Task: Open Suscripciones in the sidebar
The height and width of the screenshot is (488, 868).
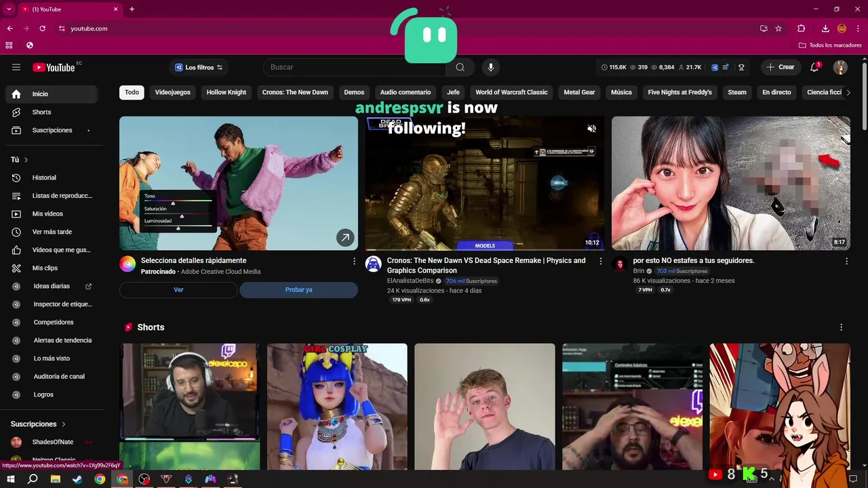Action: (x=52, y=130)
